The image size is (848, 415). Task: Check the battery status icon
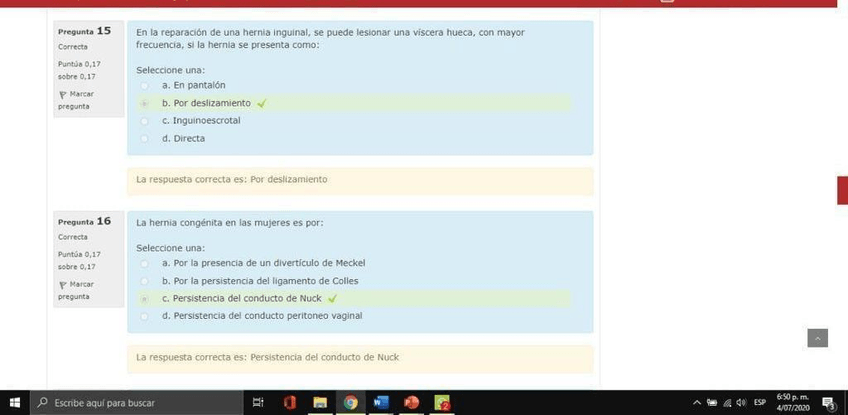712,403
